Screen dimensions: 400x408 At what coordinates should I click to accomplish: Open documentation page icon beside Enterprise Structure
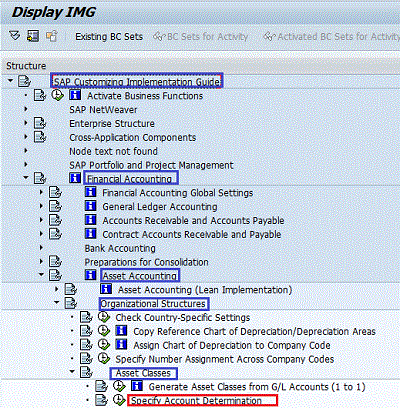(40, 123)
